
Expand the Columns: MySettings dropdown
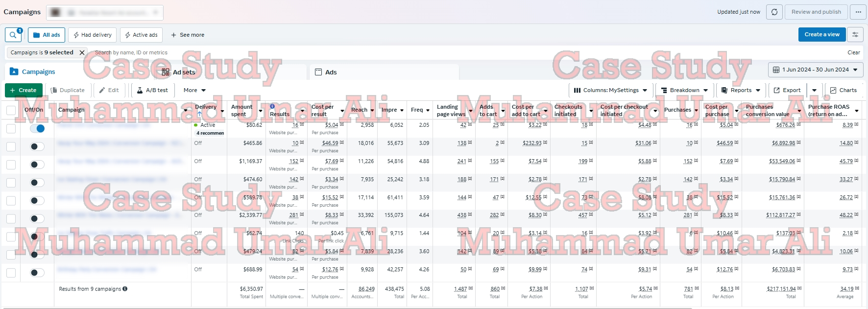coord(610,90)
